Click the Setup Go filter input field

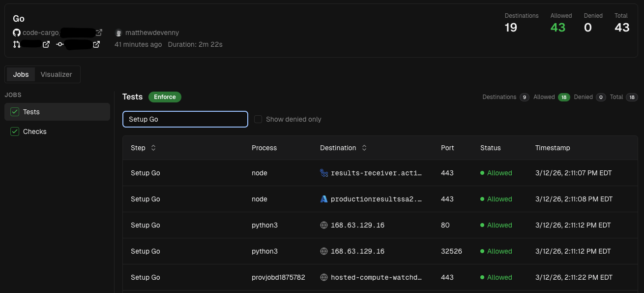pos(185,119)
